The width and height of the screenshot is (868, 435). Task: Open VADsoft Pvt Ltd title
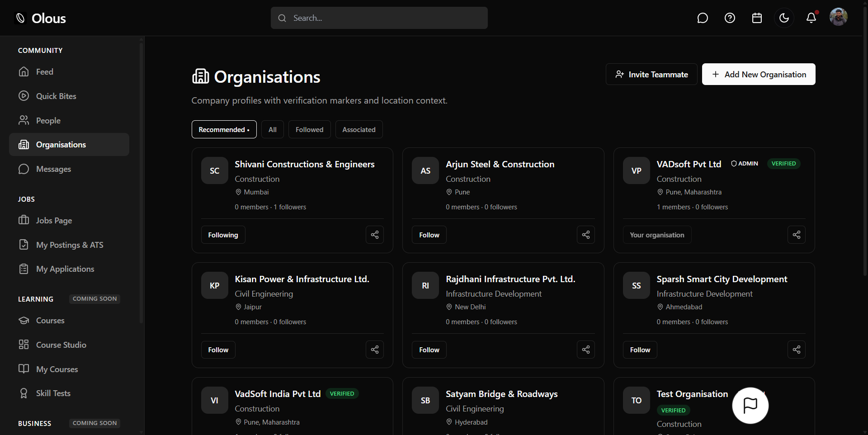[x=689, y=164]
